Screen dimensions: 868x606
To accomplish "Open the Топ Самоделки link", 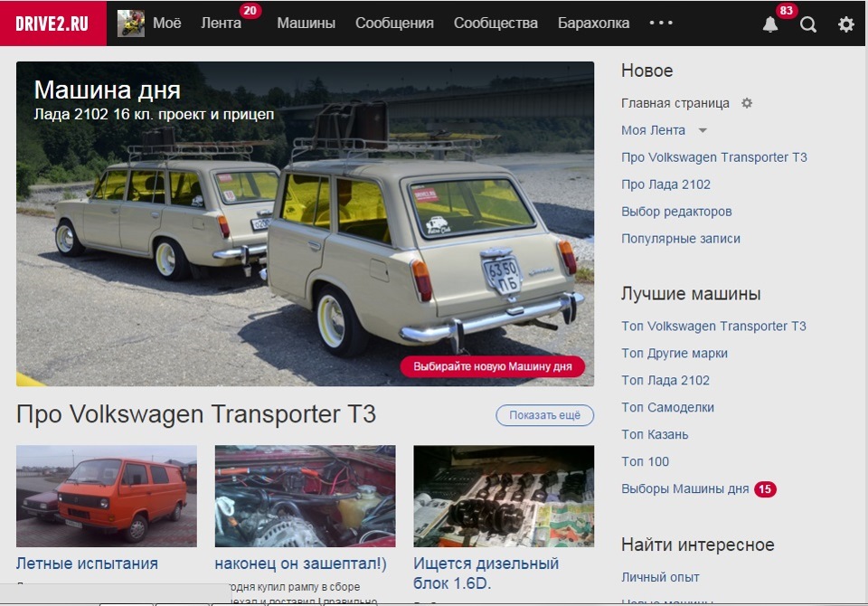I will click(x=667, y=408).
